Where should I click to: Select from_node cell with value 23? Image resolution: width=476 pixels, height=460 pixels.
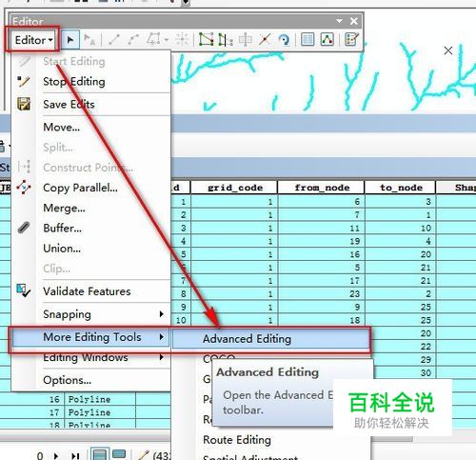(321, 294)
